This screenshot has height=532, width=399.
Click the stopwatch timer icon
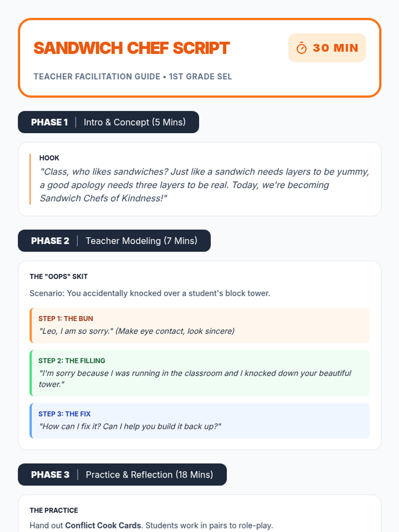(302, 48)
